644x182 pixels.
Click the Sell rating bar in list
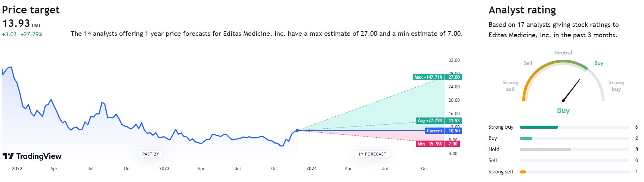574,161
